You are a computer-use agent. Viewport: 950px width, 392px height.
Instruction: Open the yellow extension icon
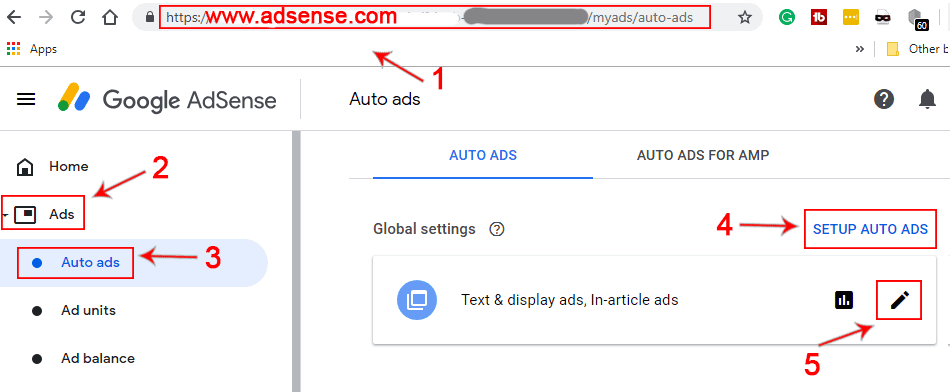851,18
